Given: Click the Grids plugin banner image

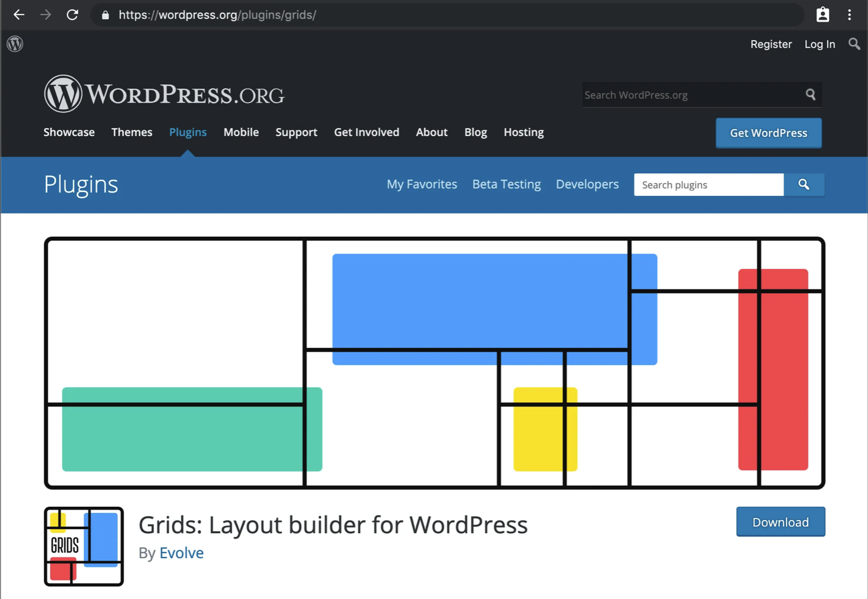Looking at the screenshot, I should [435, 363].
